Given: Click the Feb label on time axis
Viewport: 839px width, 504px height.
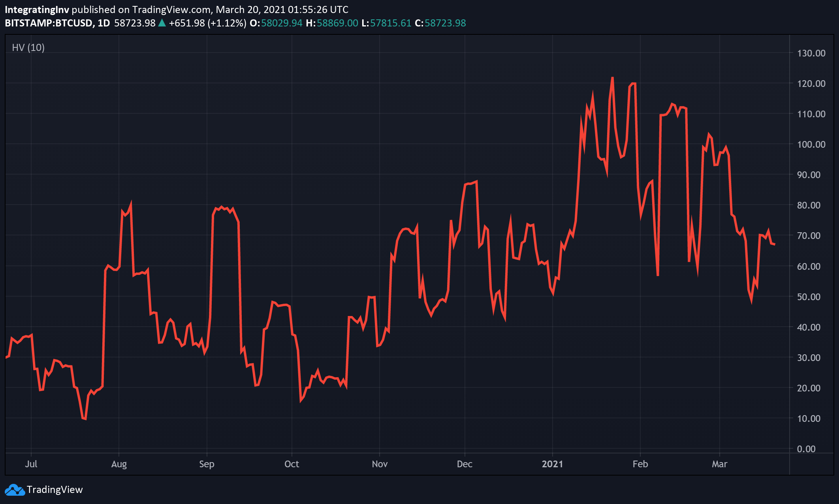Looking at the screenshot, I should pos(640,464).
